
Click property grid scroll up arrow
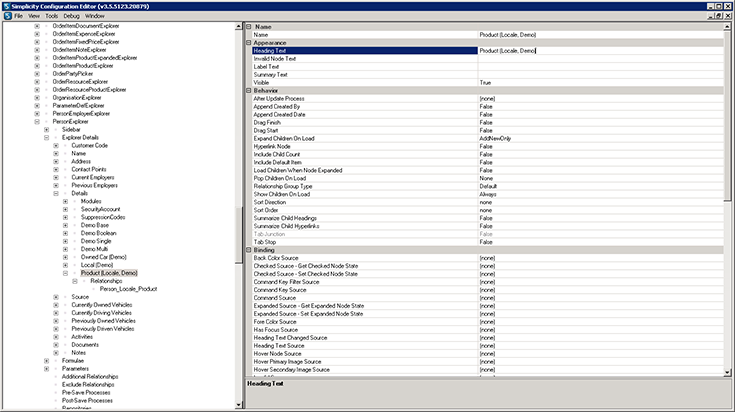727,27
